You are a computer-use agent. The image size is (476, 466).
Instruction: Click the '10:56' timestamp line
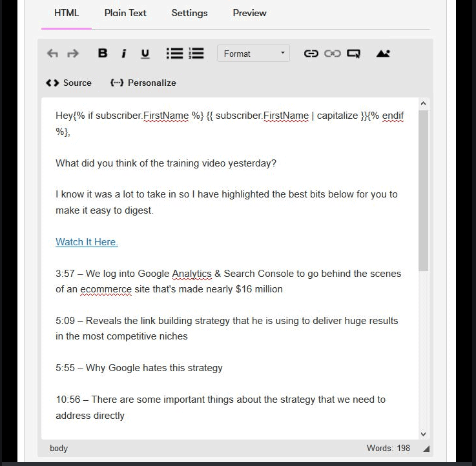[221, 407]
